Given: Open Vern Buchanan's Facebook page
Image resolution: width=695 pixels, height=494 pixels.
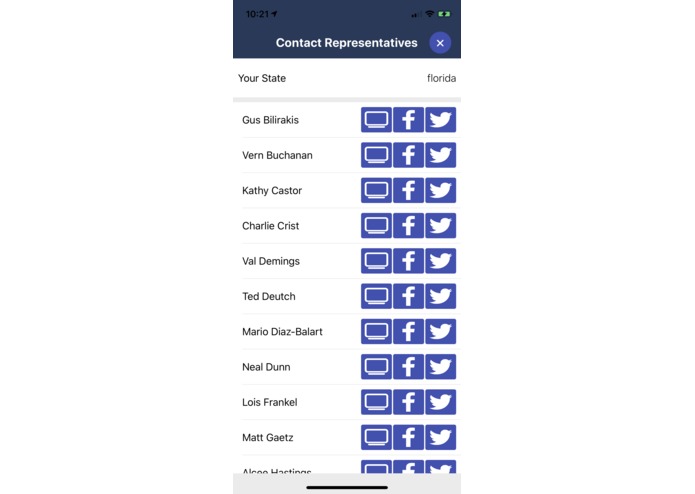Looking at the screenshot, I should (408, 155).
